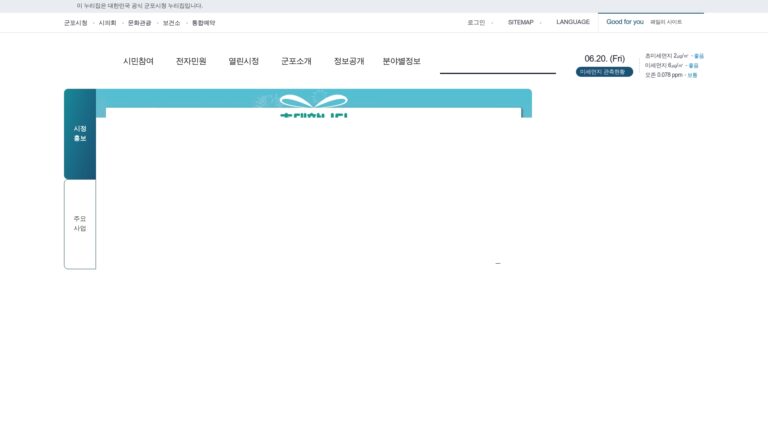
Task: Open the 전자민원 main menu
Action: [x=191, y=61]
